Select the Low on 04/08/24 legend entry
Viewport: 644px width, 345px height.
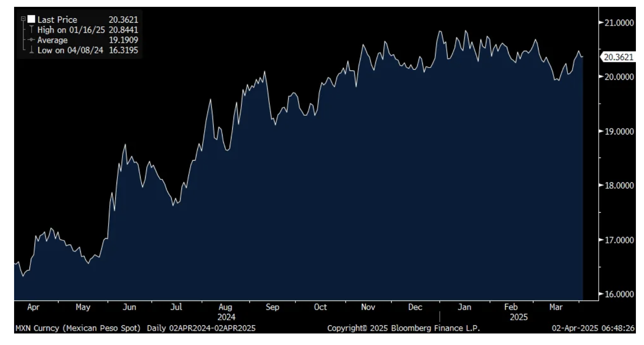point(70,50)
